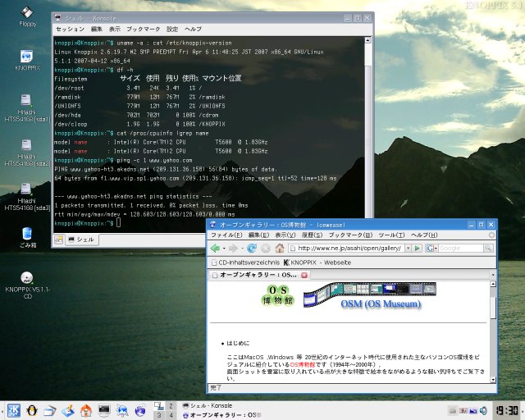Open the 設定 menu in Konsole
525x420 pixels.
pyautogui.click(x=172, y=30)
